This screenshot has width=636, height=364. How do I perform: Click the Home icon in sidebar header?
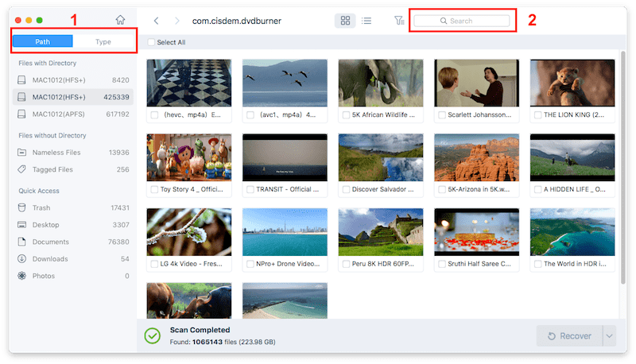120,20
